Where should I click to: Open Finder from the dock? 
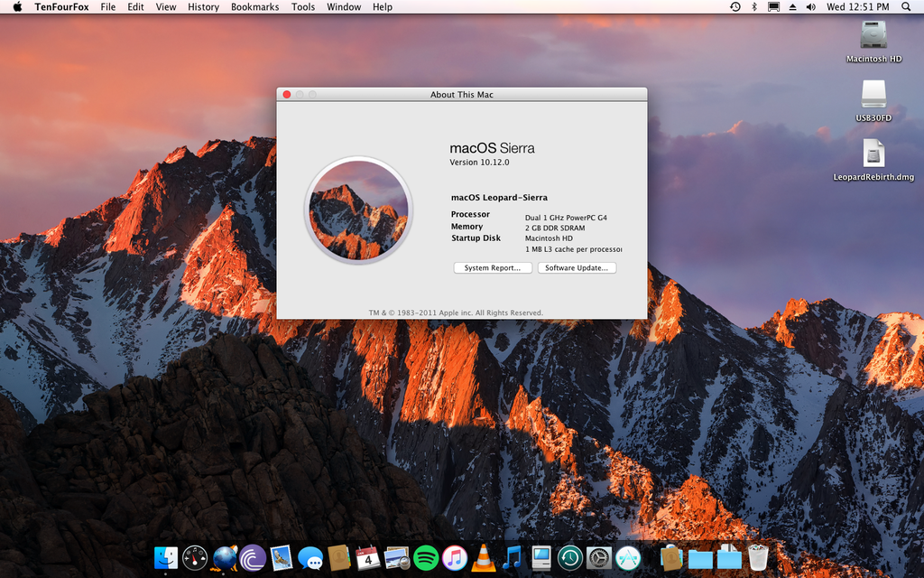click(x=166, y=558)
